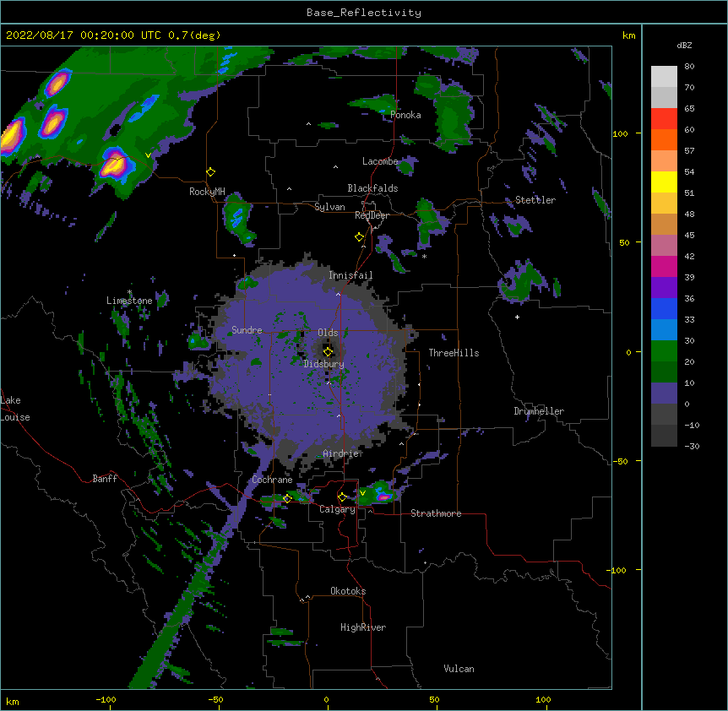
Task: Click the blue 36 dBZ legend swatch
Action: tap(664, 308)
